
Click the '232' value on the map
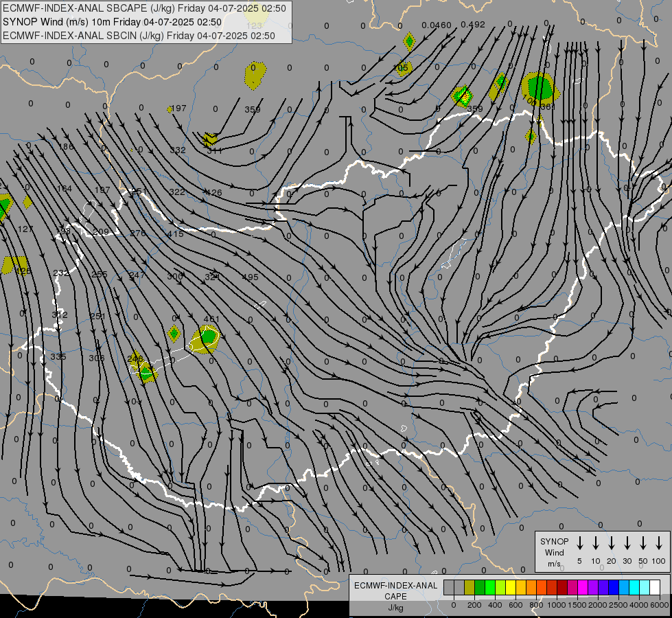61,273
